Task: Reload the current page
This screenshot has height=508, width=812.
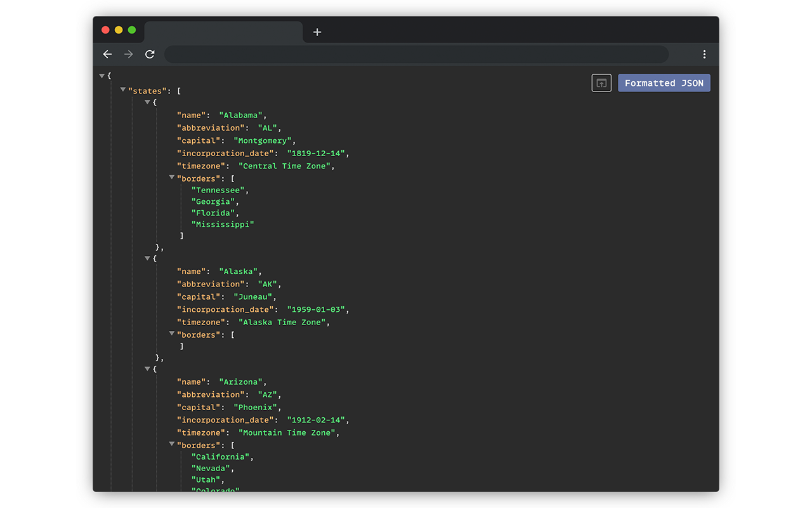Action: coord(150,54)
